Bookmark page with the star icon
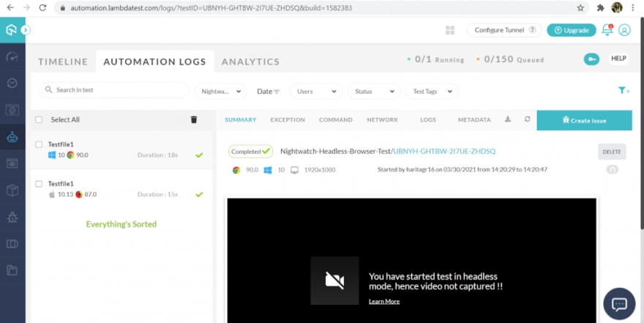This screenshot has height=323, width=644. [x=580, y=8]
